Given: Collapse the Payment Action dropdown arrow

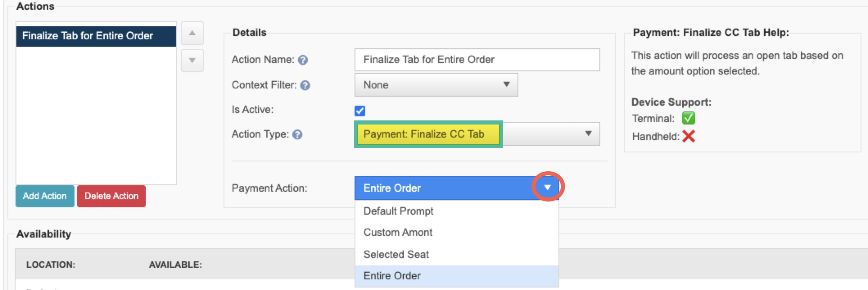Looking at the screenshot, I should point(547,188).
